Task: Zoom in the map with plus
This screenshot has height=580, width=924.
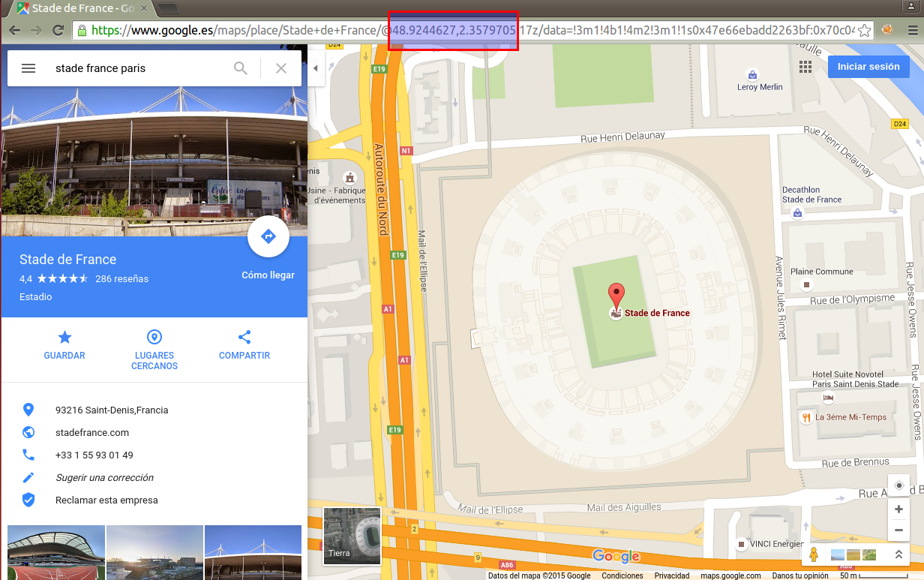Action: 898,509
